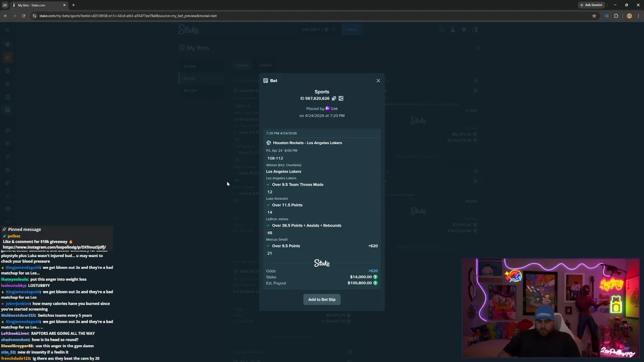Open a new browser tab
644x362 pixels.
pyautogui.click(x=73, y=5)
